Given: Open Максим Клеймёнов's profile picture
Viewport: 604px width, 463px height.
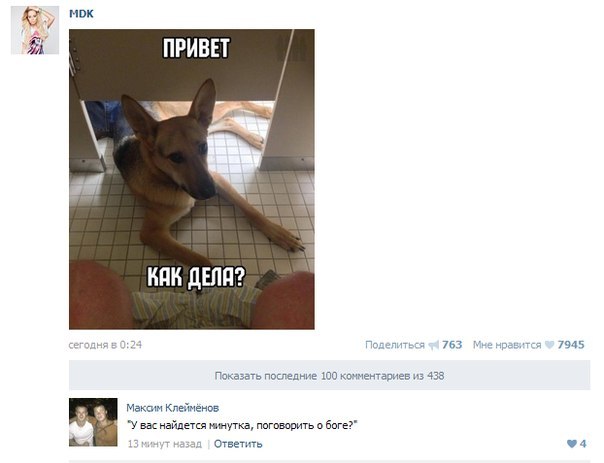Looking at the screenshot, I should pyautogui.click(x=93, y=422).
